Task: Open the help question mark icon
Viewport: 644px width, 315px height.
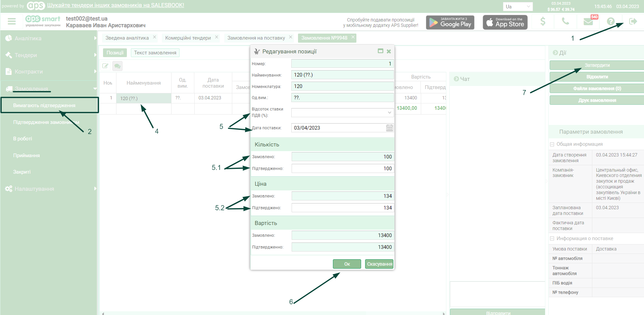Action: pos(611,22)
